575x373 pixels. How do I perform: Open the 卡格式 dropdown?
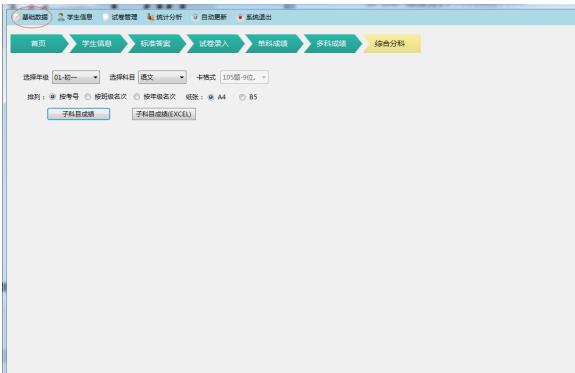coord(244,77)
